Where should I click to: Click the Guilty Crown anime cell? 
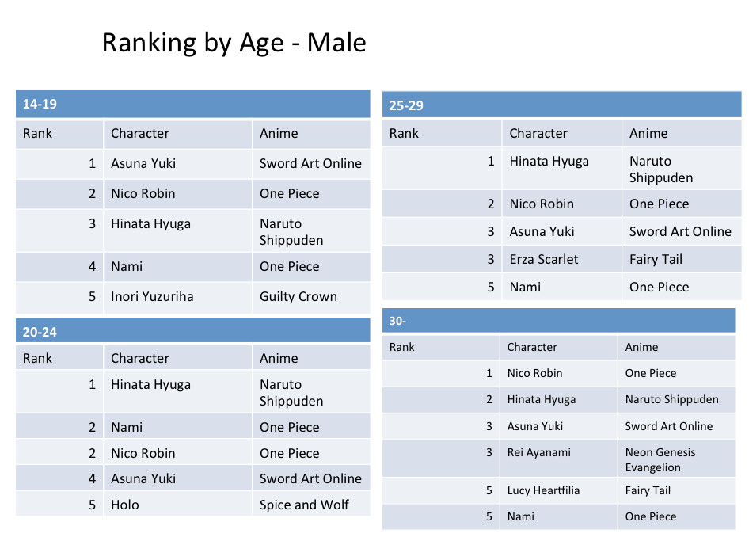pos(298,297)
